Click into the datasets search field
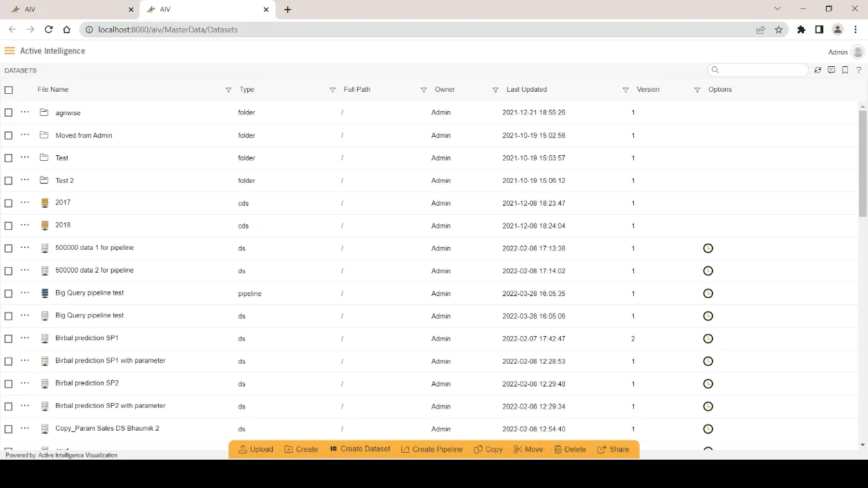The image size is (868, 488). coord(758,70)
